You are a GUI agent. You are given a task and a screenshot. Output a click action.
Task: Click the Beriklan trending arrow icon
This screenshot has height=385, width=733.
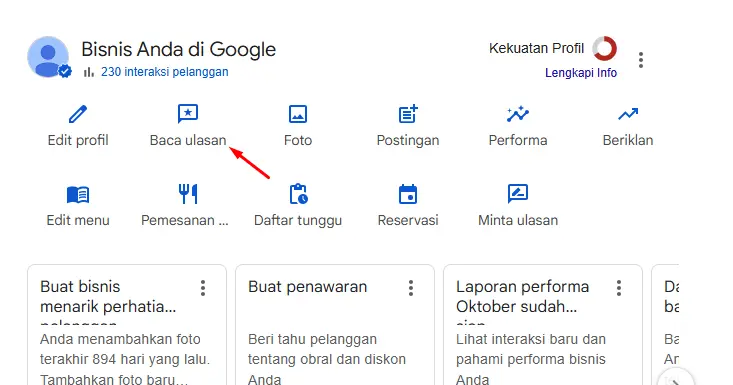pyautogui.click(x=628, y=114)
